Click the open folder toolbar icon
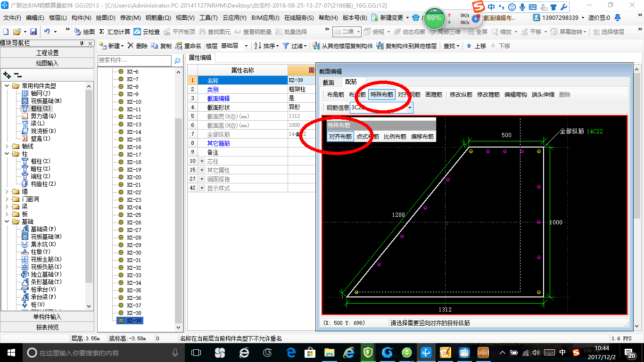Screen dimensions: 644x362 (17, 32)
